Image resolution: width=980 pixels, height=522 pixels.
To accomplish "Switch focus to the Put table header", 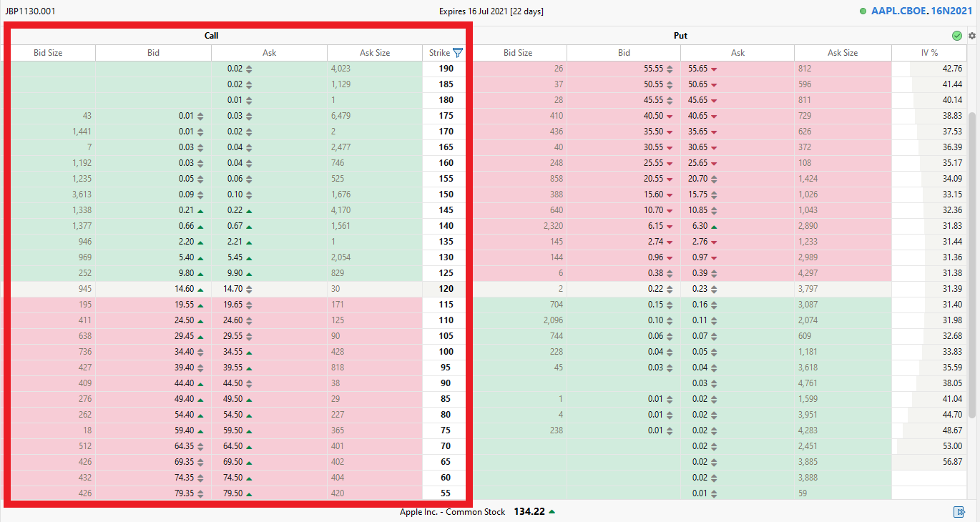I will point(680,36).
